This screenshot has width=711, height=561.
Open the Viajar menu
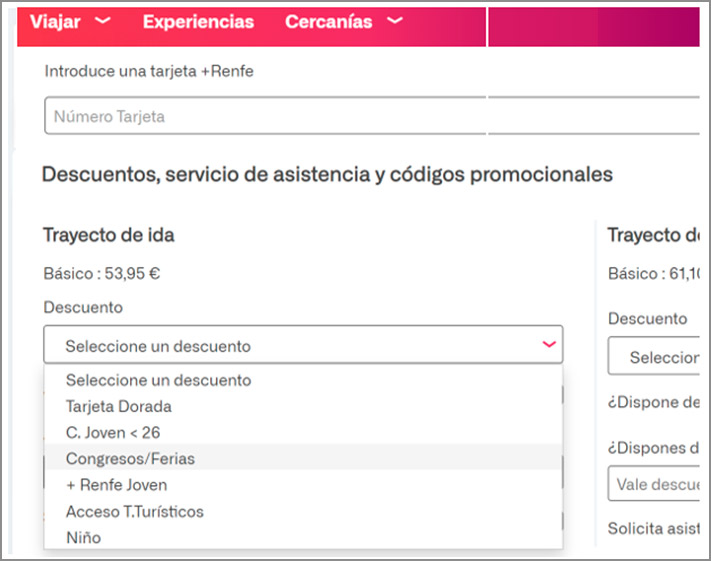[x=55, y=21]
